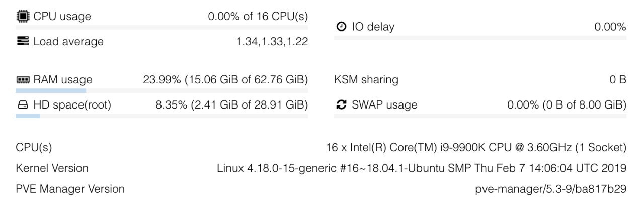Click the 0.00% of 16 CPU(s) value

258,16
